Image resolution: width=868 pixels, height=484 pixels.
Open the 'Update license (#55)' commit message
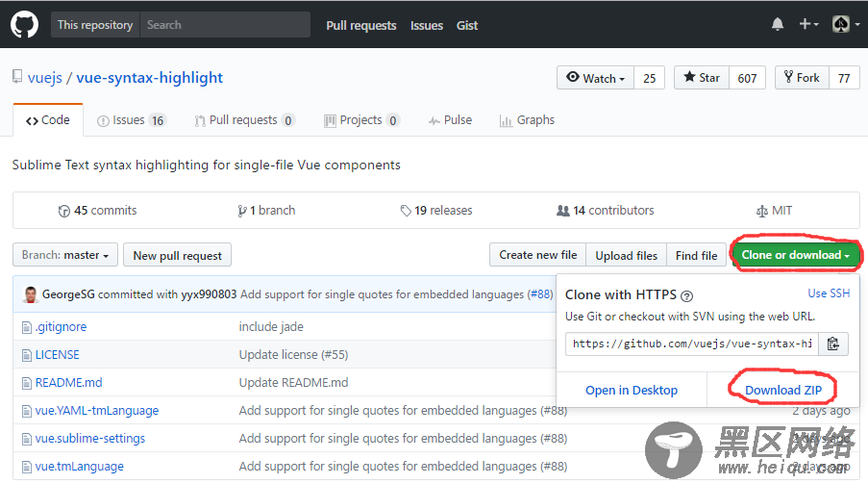(293, 355)
